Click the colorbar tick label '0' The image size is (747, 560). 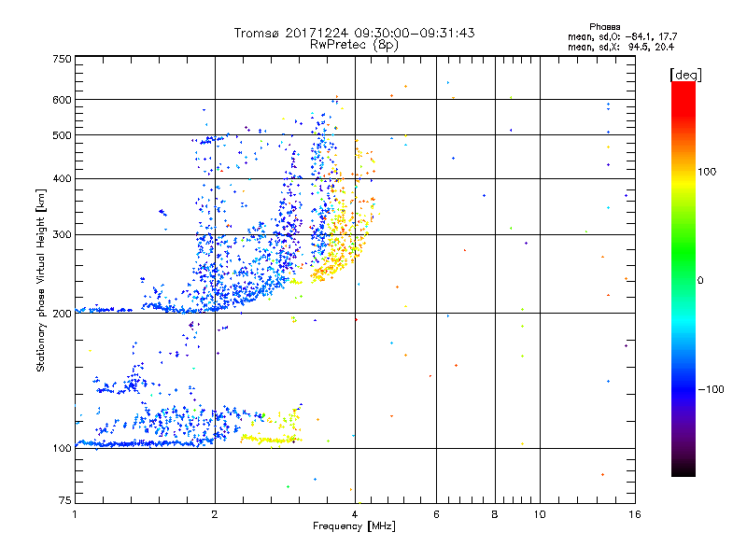tap(700, 281)
